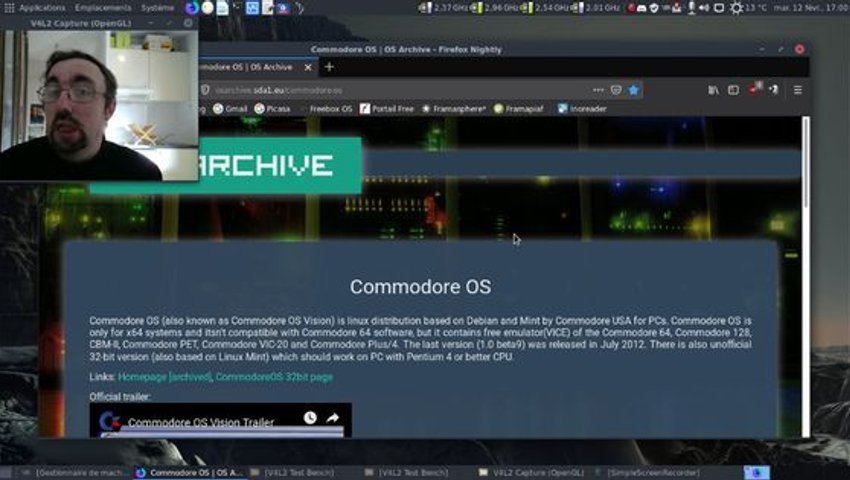Open the Applications menu in top panel
The image size is (850, 480).
click(x=42, y=8)
